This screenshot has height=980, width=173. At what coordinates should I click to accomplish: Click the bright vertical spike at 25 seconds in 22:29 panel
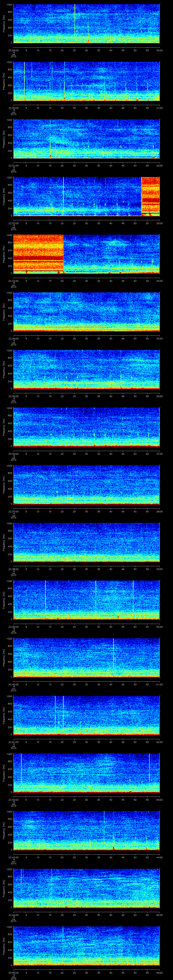(x=75, y=21)
